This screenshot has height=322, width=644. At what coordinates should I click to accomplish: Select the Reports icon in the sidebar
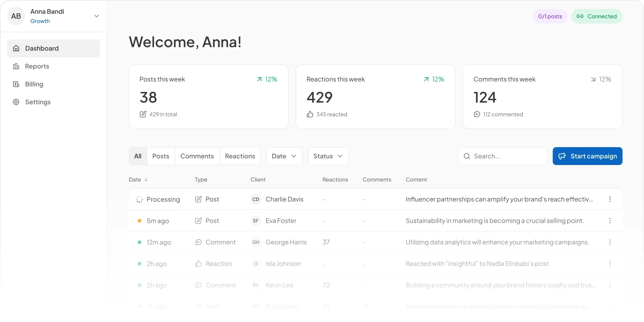(16, 66)
